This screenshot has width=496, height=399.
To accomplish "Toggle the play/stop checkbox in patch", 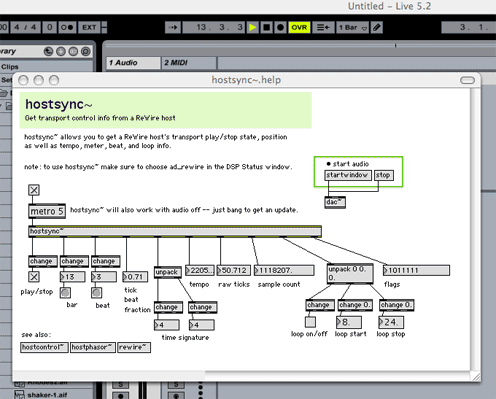I will [34, 277].
